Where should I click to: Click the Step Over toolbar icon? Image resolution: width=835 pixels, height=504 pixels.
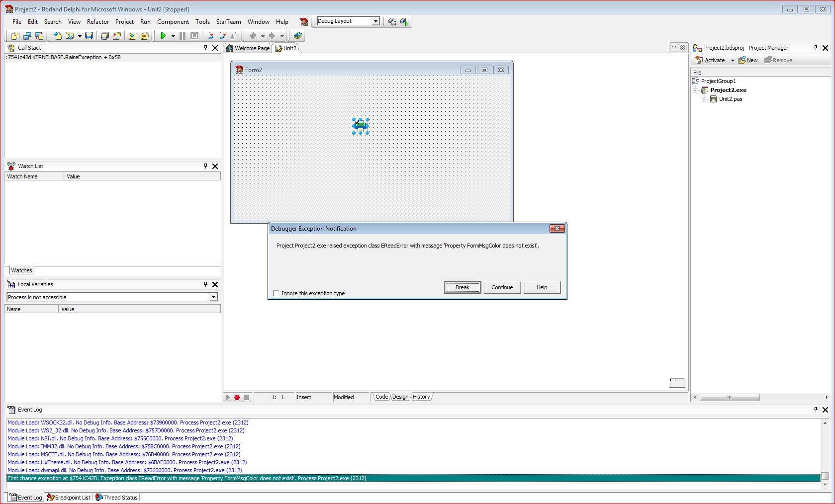tap(222, 36)
